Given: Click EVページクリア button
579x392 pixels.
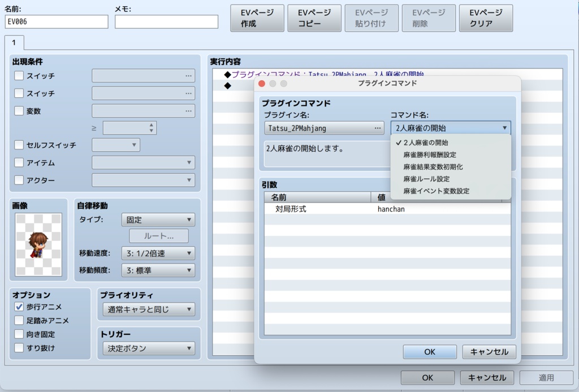Looking at the screenshot, I should pyautogui.click(x=486, y=18).
